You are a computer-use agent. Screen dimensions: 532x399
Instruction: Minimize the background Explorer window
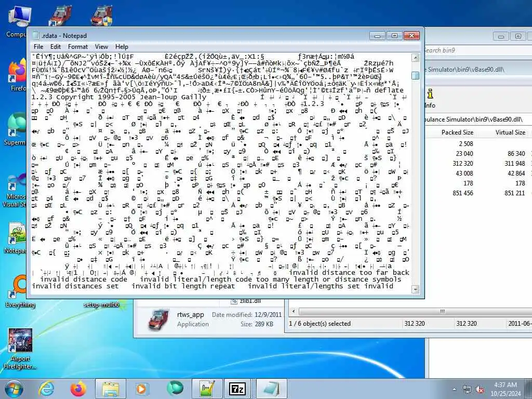[501, 36]
